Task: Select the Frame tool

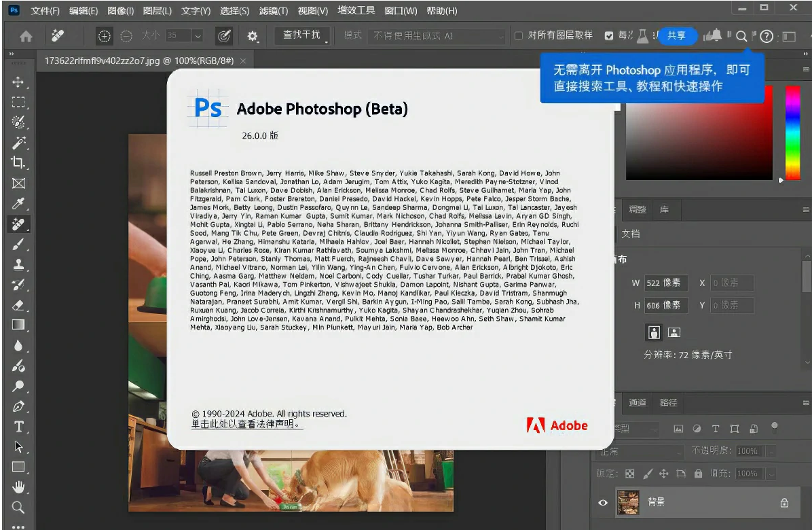Action: click(x=18, y=183)
